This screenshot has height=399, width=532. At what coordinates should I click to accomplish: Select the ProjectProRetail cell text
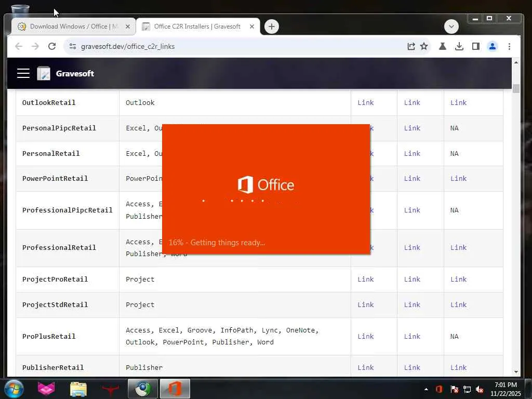(55, 279)
